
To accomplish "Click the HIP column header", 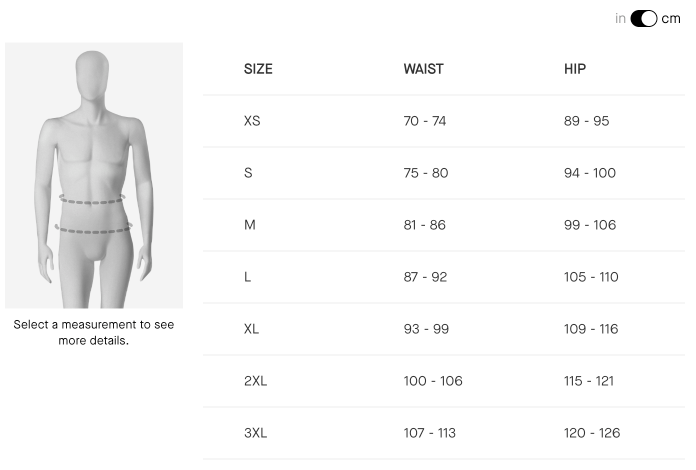I will (x=575, y=69).
